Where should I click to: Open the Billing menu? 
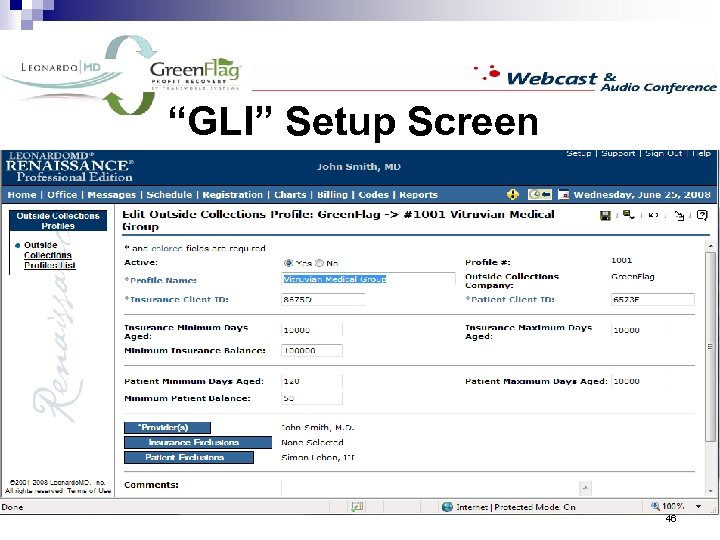[x=332, y=195]
